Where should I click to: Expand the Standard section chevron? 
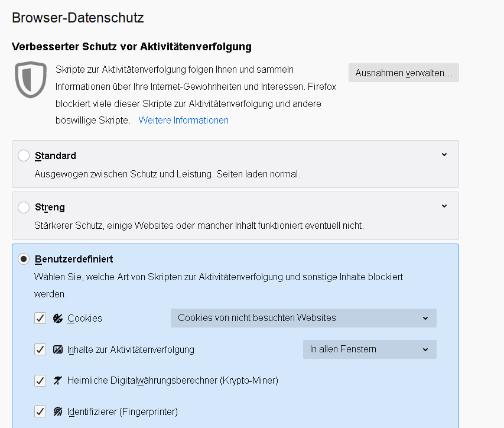point(444,155)
